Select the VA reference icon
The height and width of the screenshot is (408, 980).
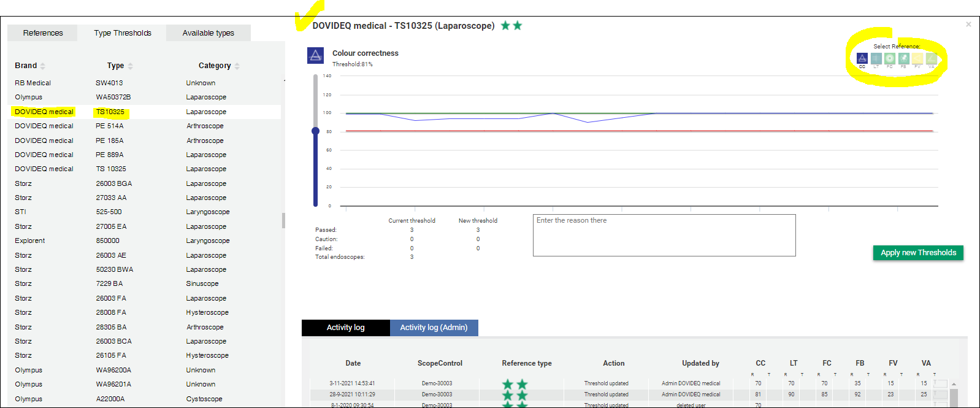[x=931, y=58]
